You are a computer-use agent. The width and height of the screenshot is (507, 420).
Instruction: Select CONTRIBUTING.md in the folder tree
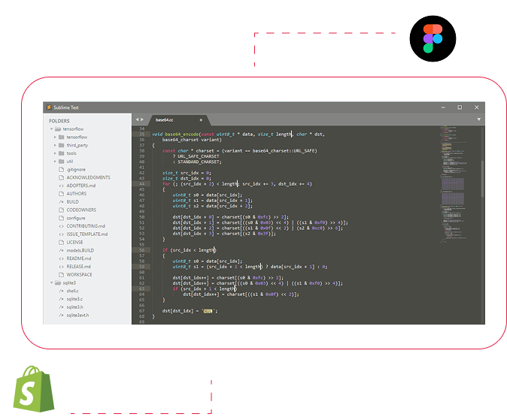coord(87,226)
